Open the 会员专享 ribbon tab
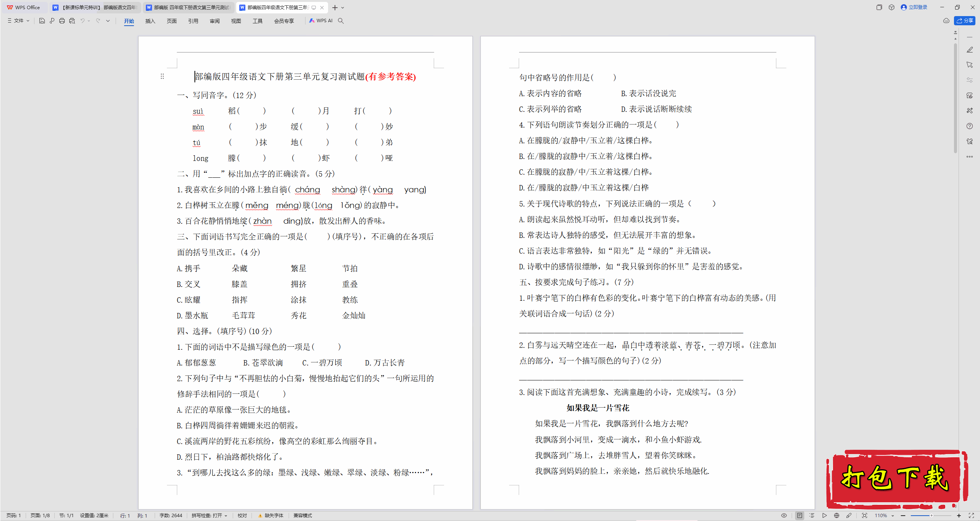 (284, 21)
